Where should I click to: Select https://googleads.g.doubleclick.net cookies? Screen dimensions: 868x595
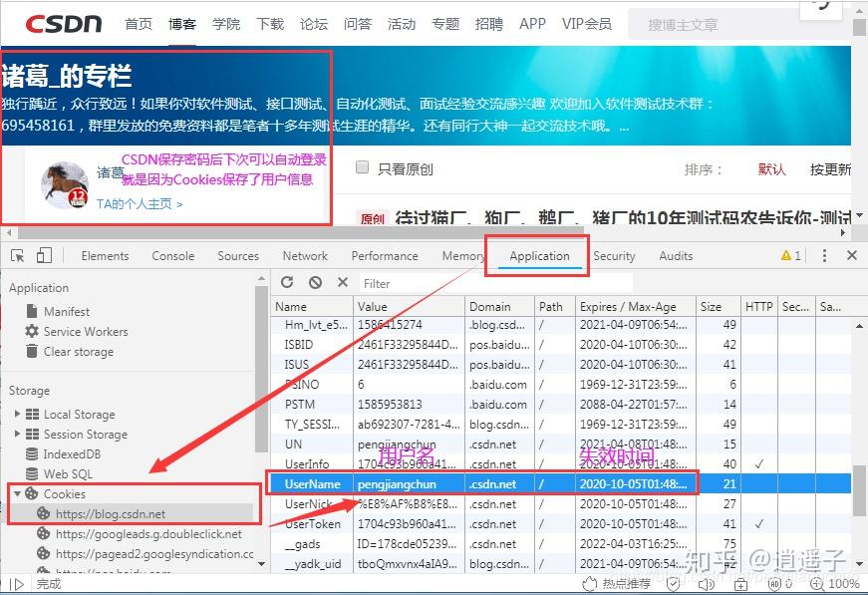(x=148, y=533)
